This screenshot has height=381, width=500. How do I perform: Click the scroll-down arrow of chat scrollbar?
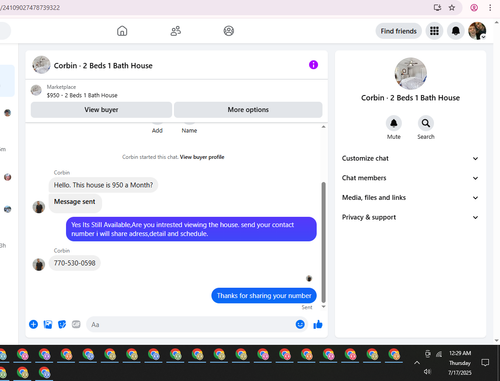(x=323, y=307)
